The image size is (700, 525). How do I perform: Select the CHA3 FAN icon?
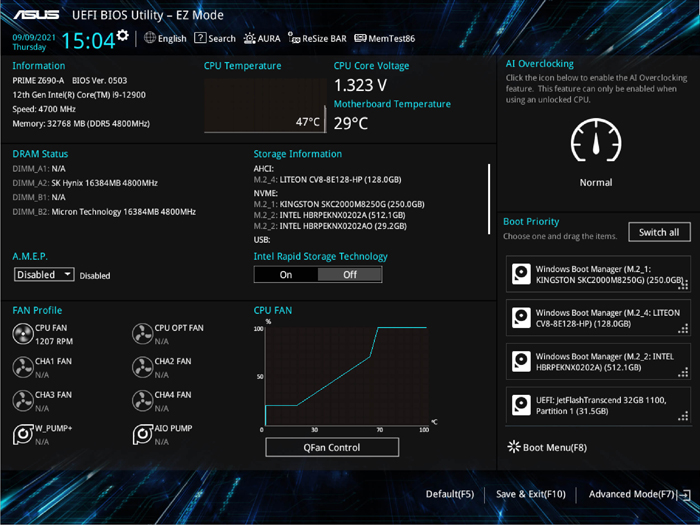click(x=23, y=401)
